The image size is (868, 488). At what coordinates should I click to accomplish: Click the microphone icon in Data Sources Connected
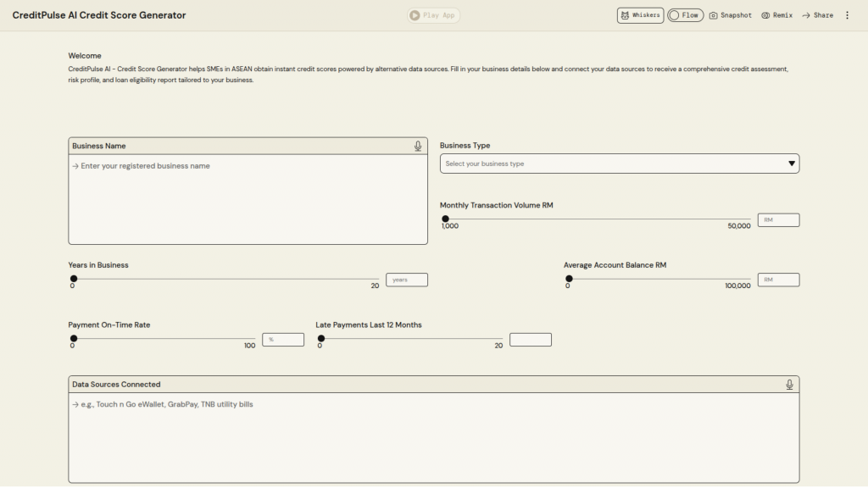[x=789, y=385]
